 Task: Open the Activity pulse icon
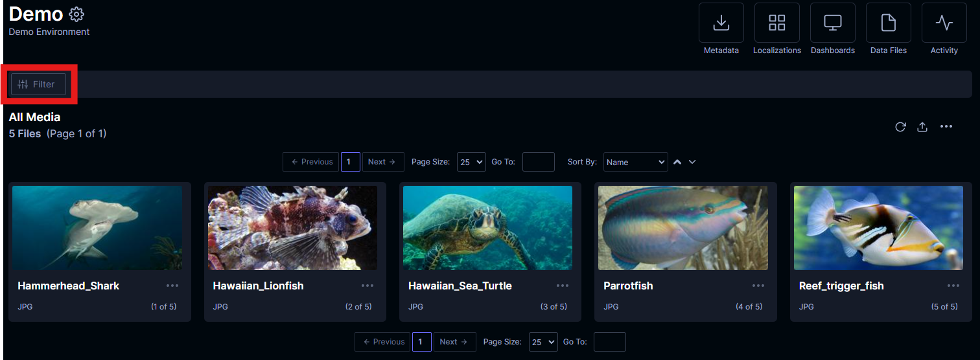944,23
